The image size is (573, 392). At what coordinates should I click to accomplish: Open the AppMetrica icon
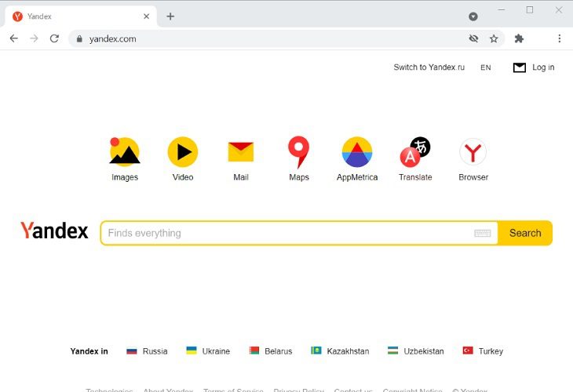(x=357, y=152)
